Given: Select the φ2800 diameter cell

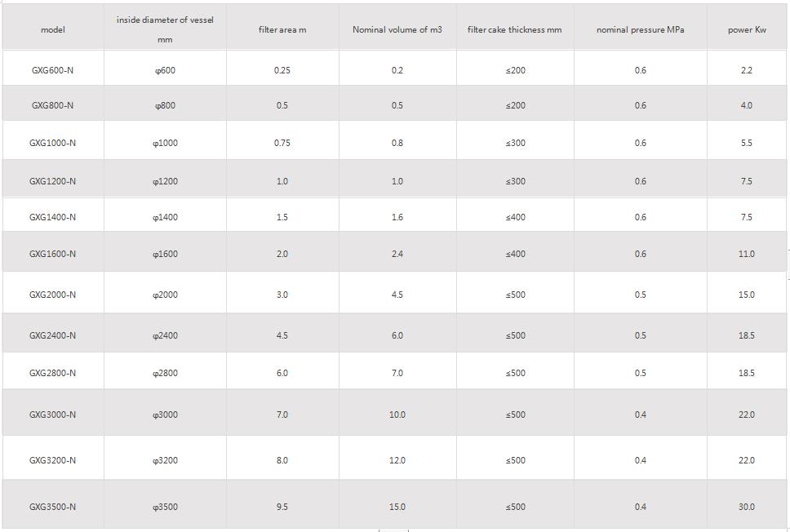Looking at the screenshot, I should coord(165,373).
